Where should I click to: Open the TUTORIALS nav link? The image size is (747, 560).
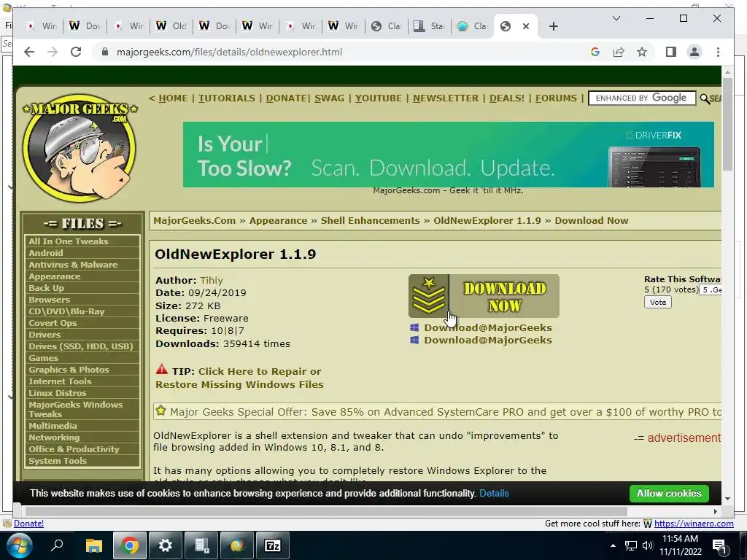pos(227,98)
